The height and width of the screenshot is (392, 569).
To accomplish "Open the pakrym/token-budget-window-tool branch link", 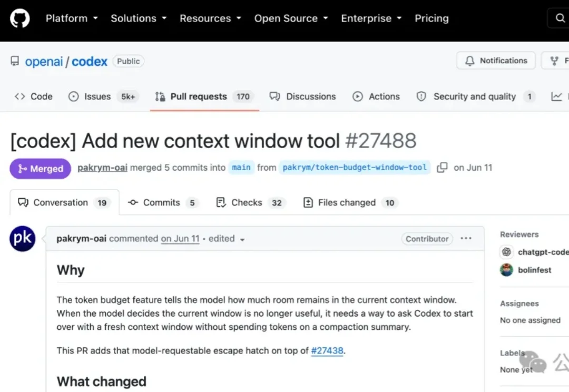I will coord(355,168).
